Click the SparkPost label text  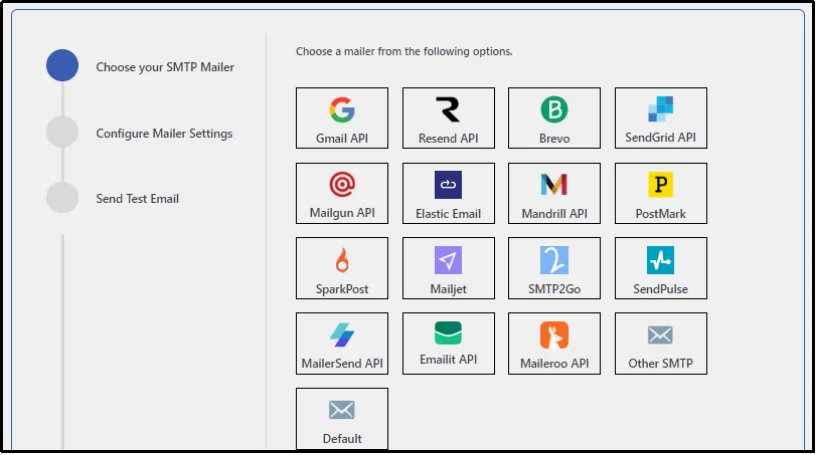tap(342, 289)
